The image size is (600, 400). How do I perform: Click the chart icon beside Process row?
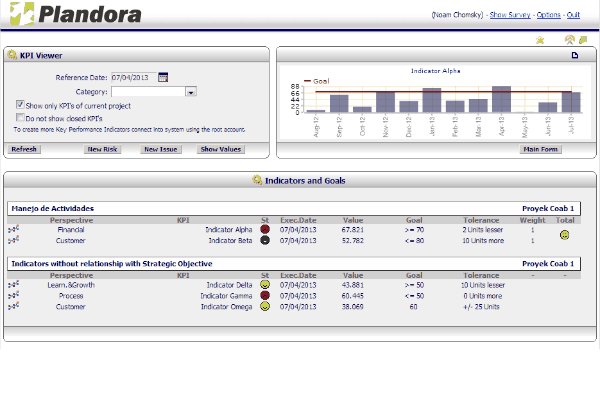pyautogui.click(x=14, y=296)
